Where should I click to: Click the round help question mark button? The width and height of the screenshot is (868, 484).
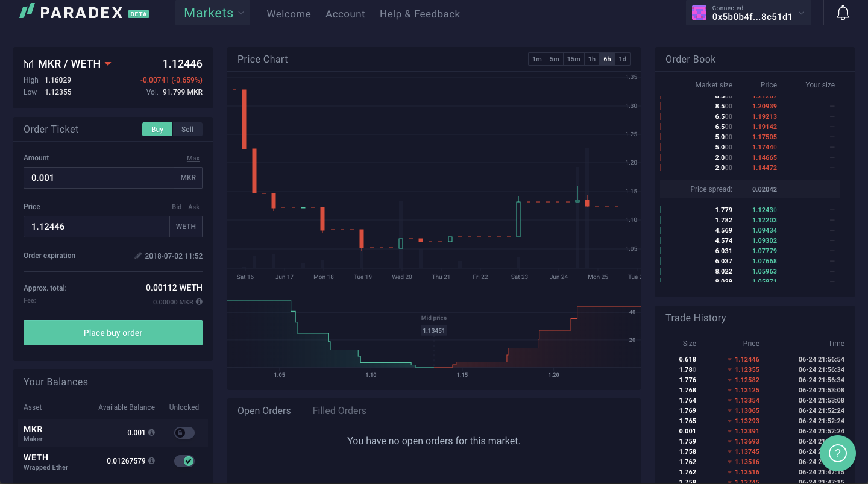(x=837, y=453)
